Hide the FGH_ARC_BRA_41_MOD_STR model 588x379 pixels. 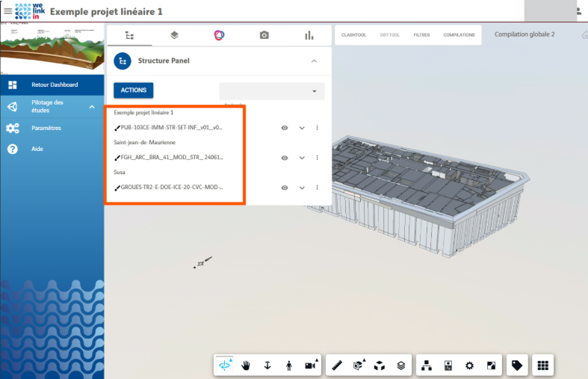(x=285, y=158)
